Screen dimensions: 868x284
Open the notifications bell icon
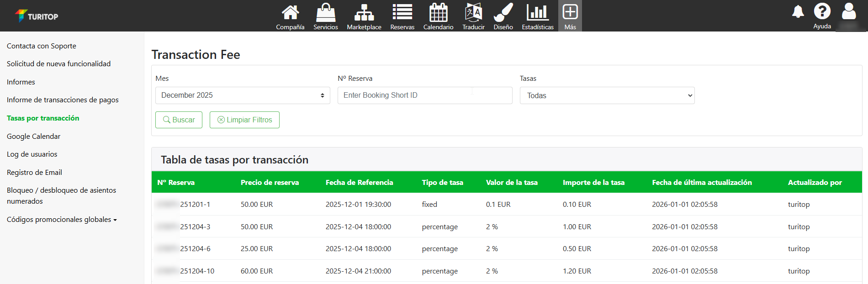[x=798, y=12]
